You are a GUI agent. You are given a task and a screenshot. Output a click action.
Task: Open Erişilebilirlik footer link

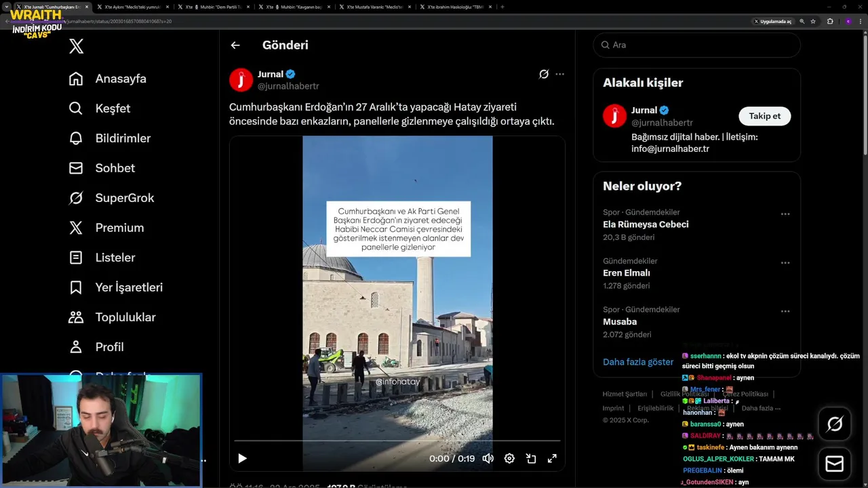tap(656, 408)
